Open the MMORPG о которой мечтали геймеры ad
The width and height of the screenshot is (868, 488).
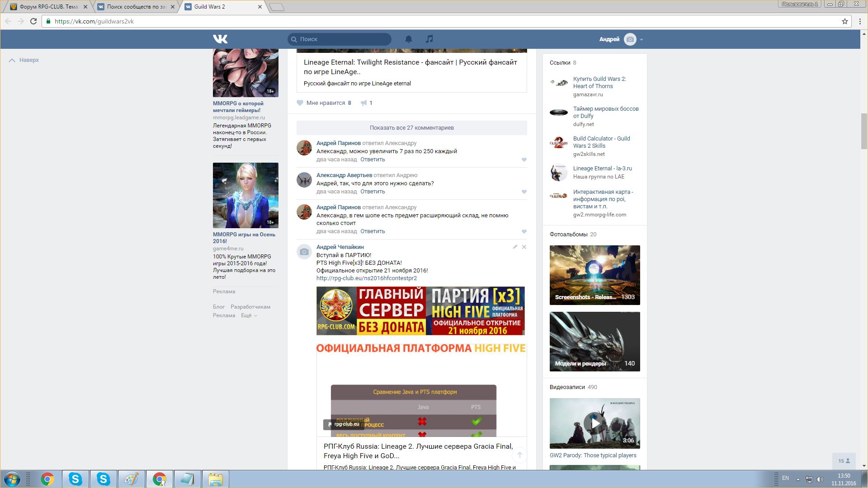238,107
